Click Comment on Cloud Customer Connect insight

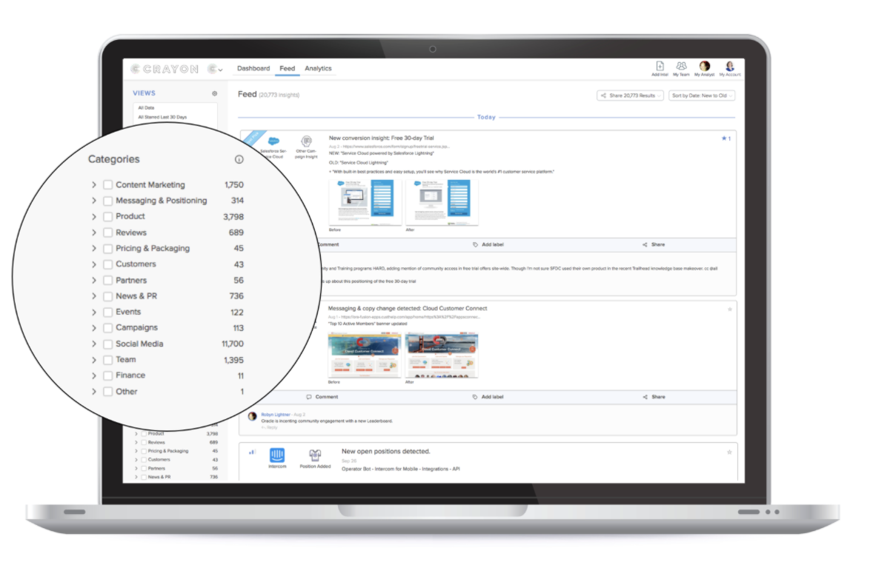(322, 397)
